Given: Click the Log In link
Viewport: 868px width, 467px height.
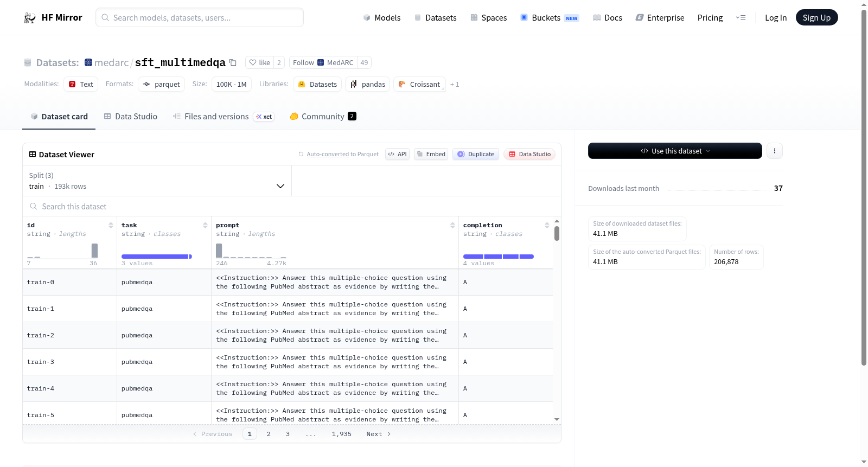Looking at the screenshot, I should [776, 18].
